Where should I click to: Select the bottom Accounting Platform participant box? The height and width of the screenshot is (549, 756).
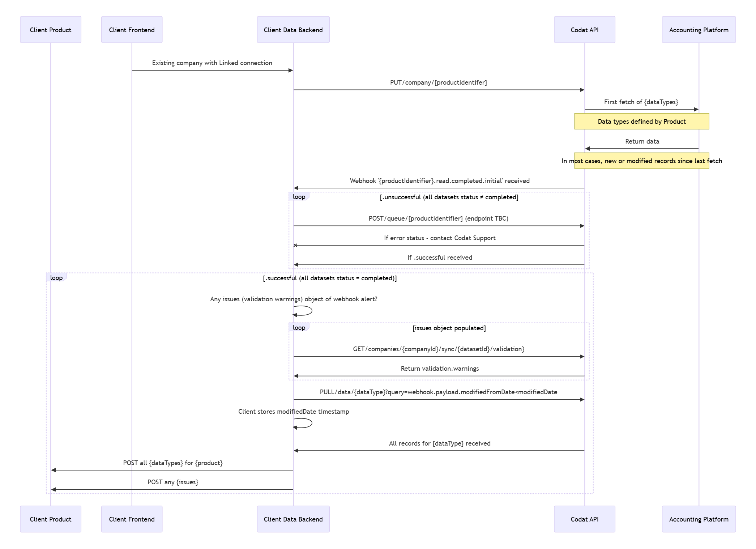699,519
